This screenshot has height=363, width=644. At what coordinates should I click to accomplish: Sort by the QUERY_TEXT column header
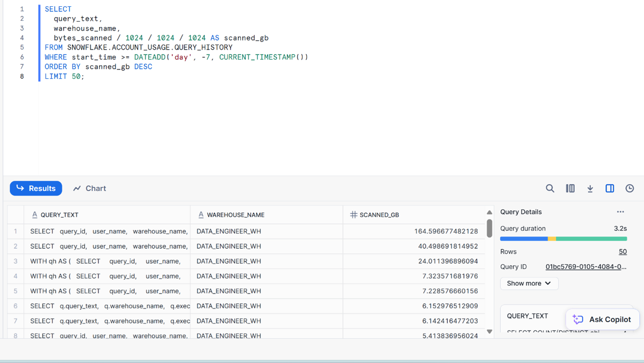[59, 215]
